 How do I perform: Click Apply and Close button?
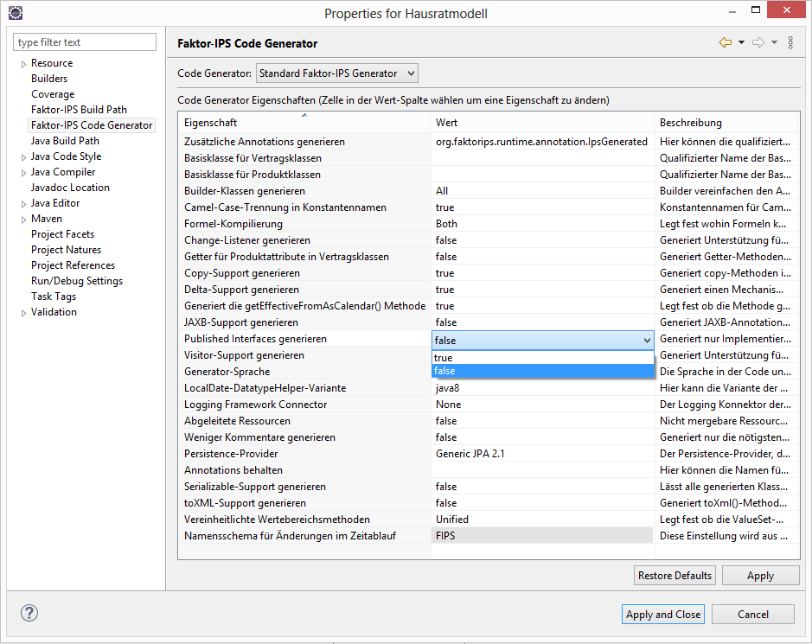(663, 614)
